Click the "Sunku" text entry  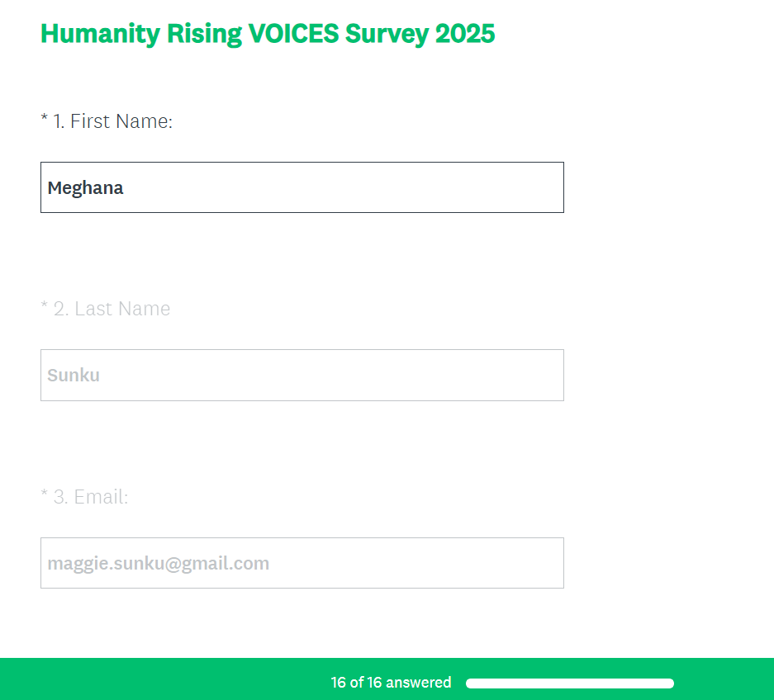click(74, 376)
